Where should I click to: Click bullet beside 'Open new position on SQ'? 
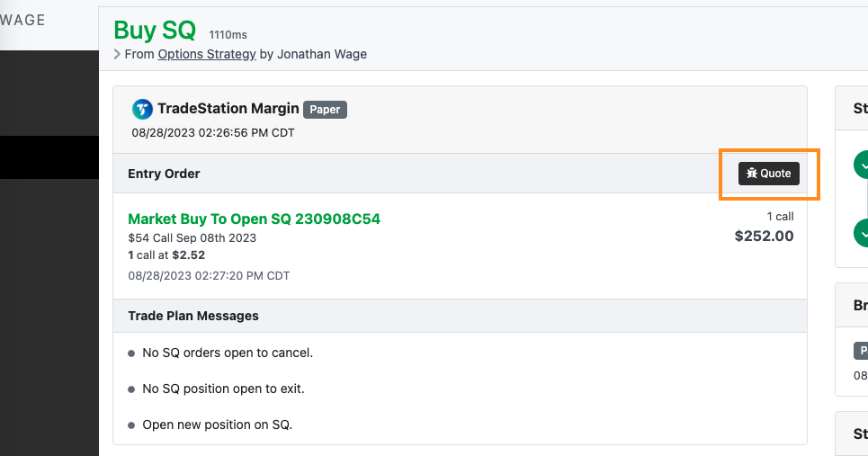131,425
